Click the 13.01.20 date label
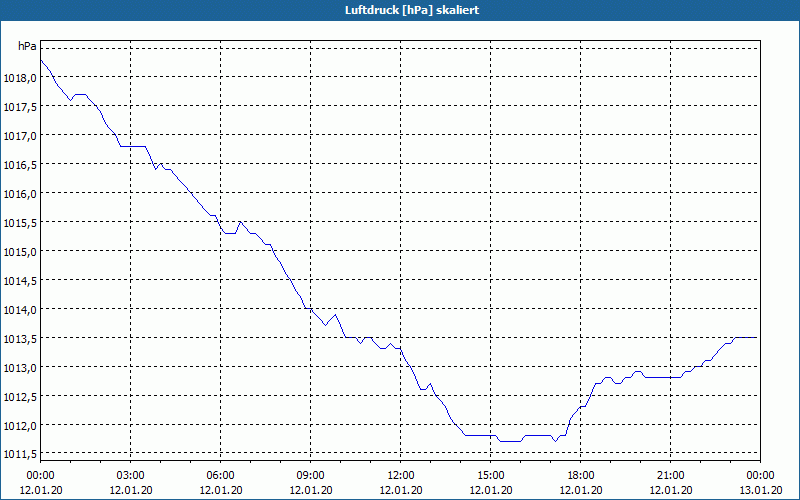The width and height of the screenshot is (800, 500). 760,490
